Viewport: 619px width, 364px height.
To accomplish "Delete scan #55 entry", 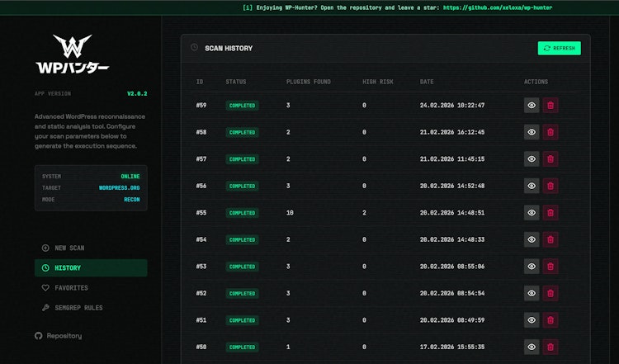I will [x=550, y=213].
